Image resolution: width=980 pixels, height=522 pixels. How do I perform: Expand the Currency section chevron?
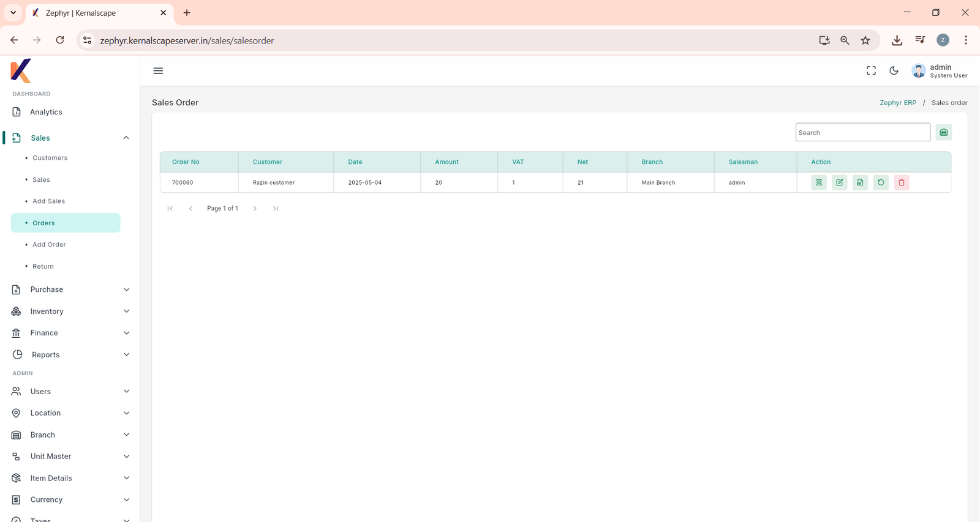(127, 500)
